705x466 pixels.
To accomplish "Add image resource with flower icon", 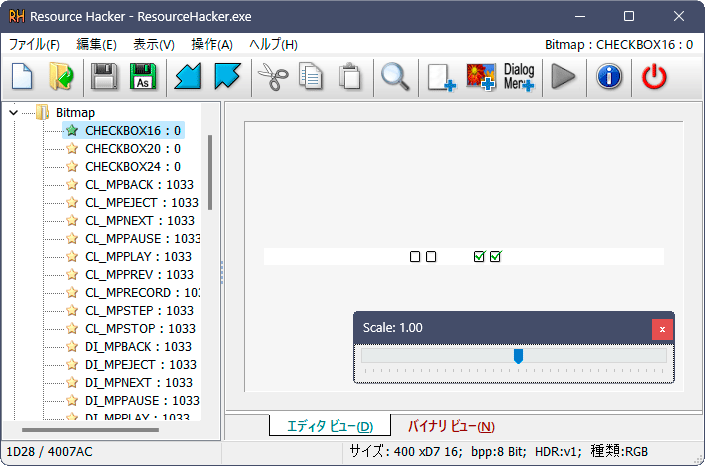I will click(481, 77).
